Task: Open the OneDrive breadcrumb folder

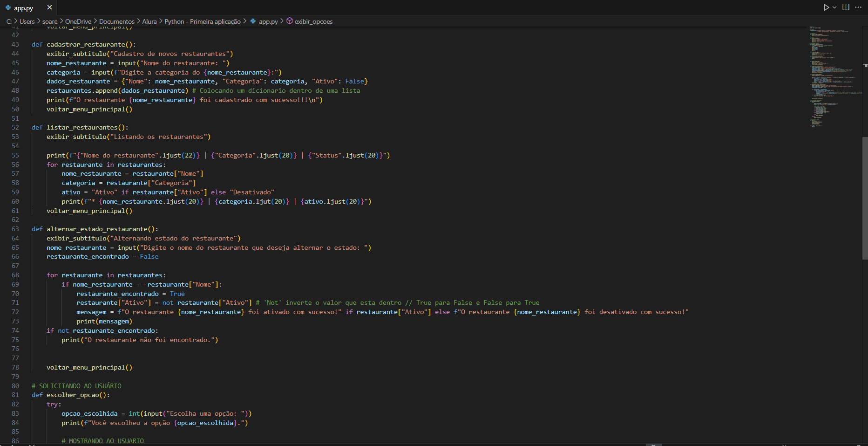Action: [x=78, y=21]
